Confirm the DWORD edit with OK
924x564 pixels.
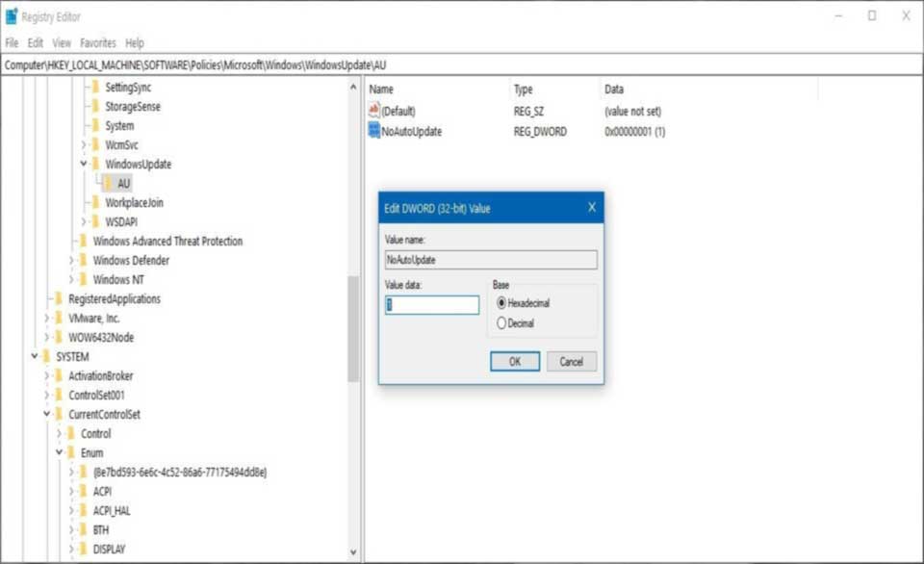click(514, 361)
